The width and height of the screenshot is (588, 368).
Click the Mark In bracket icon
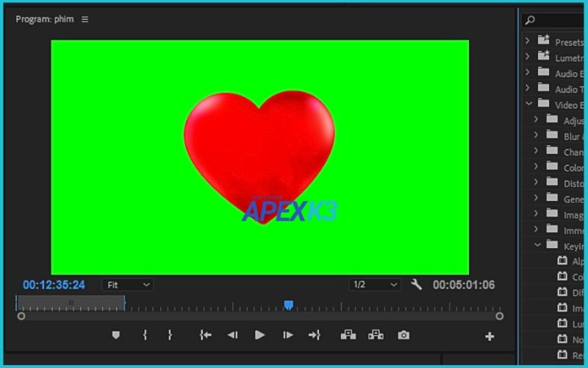tap(145, 335)
